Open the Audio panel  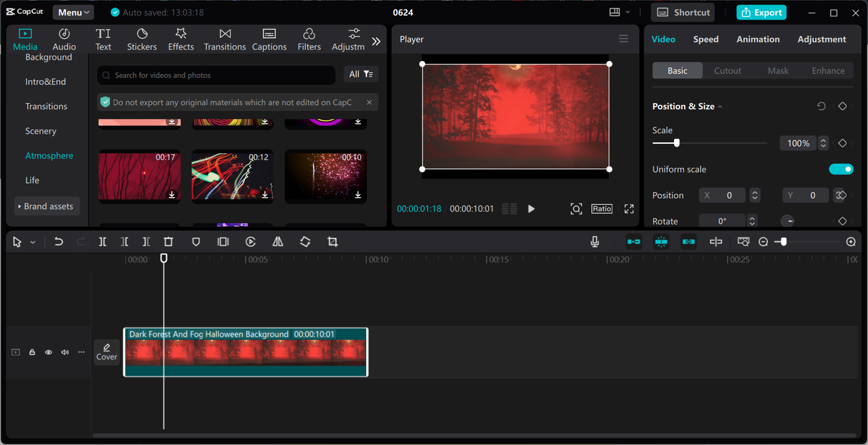[64, 39]
